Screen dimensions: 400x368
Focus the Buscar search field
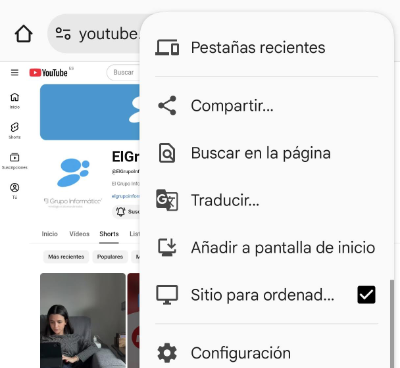pos(123,73)
